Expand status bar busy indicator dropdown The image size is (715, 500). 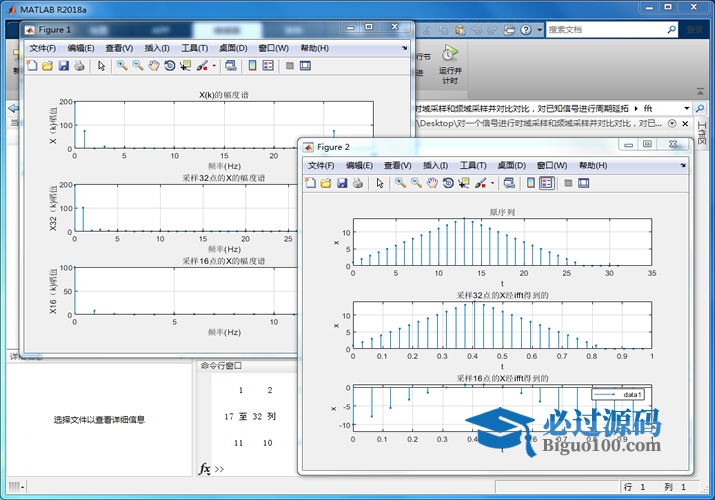point(22,487)
